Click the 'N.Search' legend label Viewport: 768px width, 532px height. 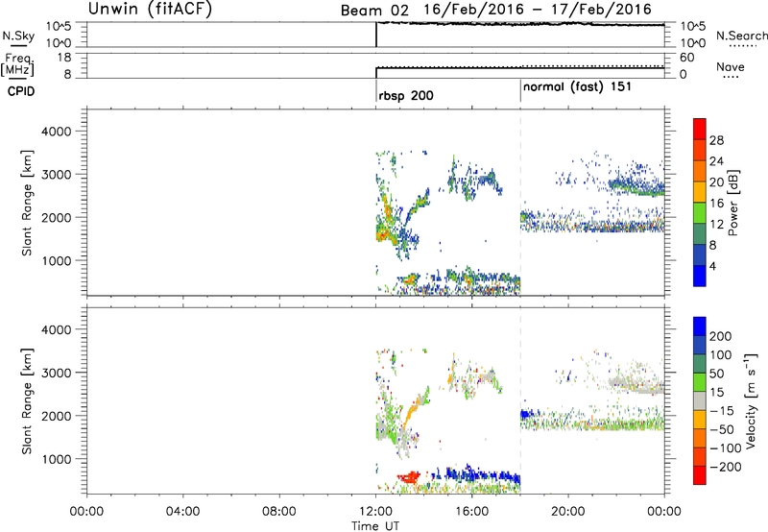tap(742, 36)
